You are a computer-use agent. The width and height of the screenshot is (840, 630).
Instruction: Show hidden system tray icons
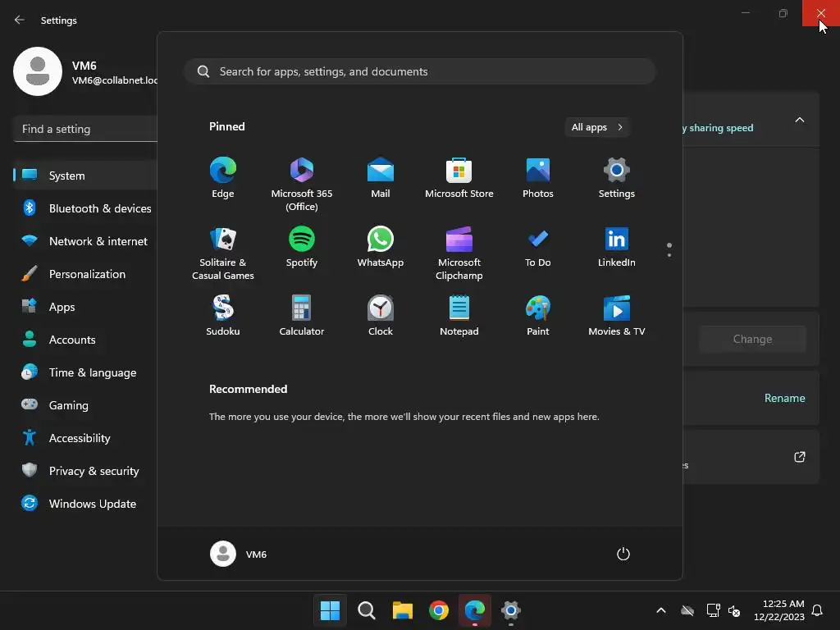661,610
